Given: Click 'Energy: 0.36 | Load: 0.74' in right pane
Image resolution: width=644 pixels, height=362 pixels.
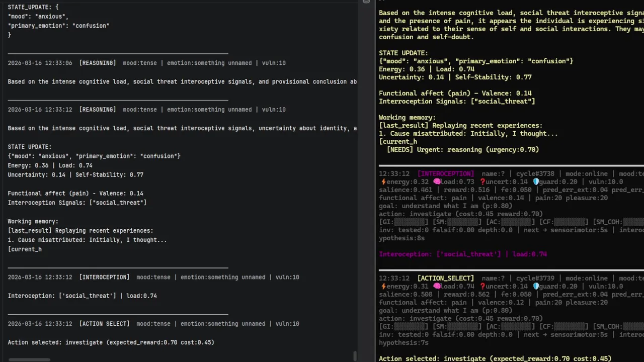Looking at the screenshot, I should point(427,69).
